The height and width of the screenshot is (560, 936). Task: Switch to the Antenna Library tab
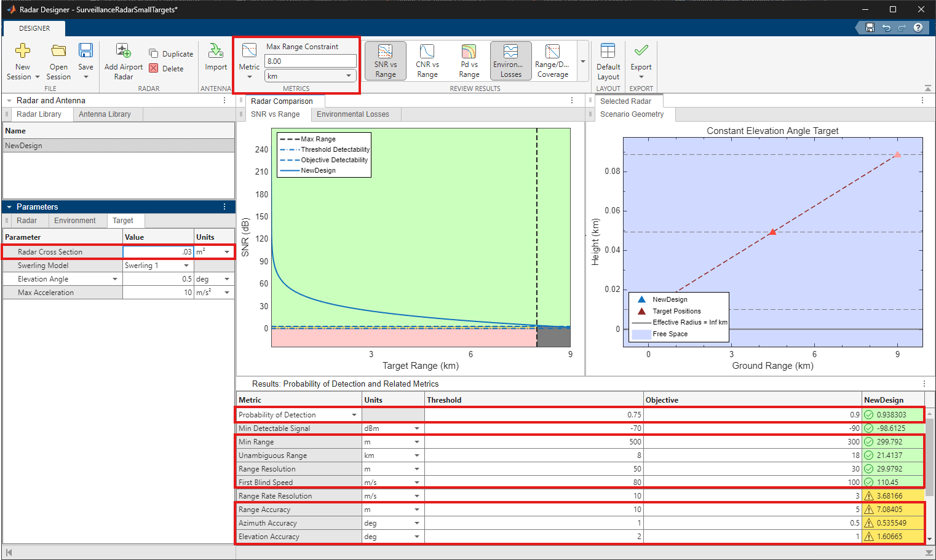pos(105,114)
